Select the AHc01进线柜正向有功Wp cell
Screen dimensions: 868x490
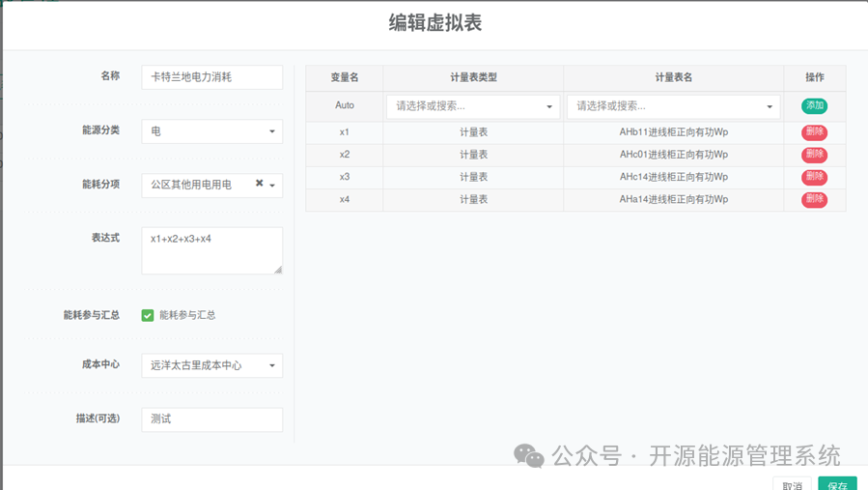click(x=674, y=155)
